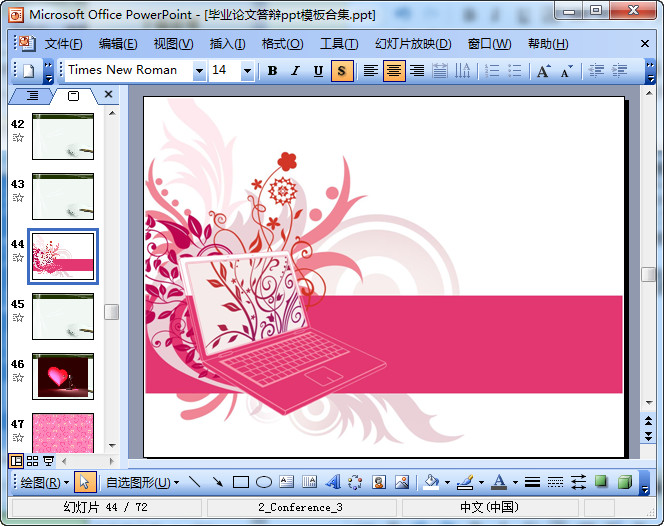Select the Rectangle tool
This screenshot has height=526, width=664.
coord(241,482)
